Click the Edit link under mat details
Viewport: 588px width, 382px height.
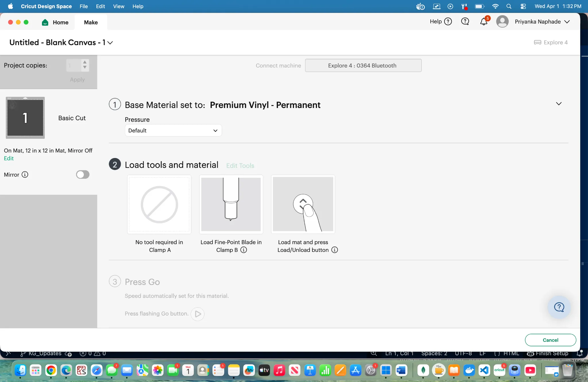pyautogui.click(x=9, y=158)
